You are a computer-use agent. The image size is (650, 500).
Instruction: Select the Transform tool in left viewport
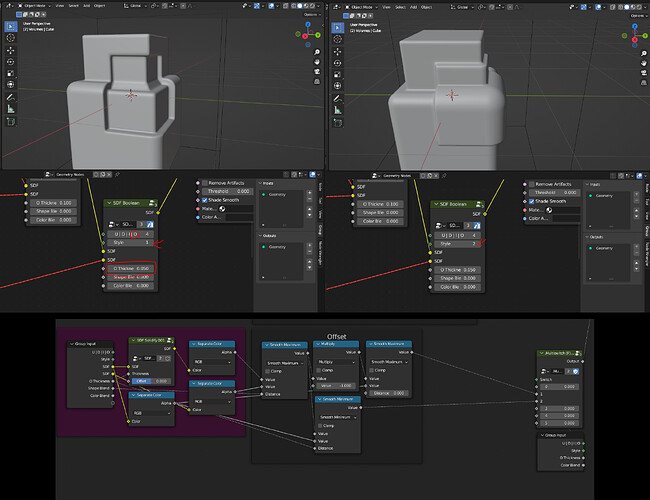coord(11,85)
